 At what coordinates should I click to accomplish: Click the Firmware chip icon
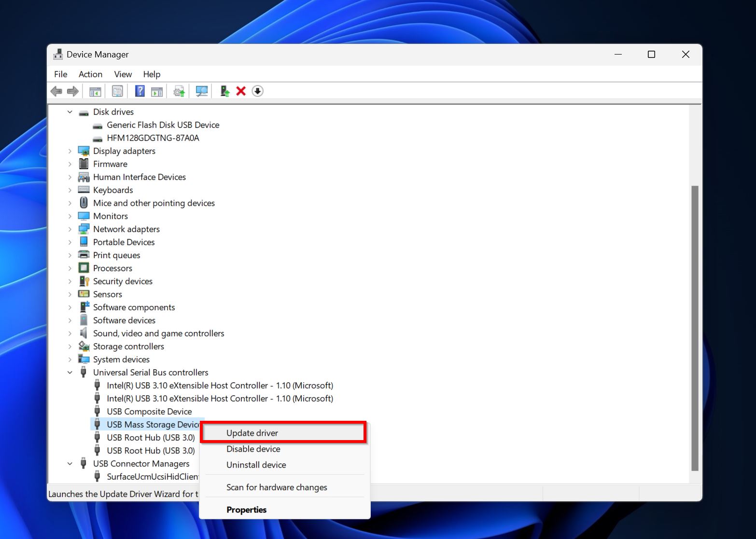84,164
